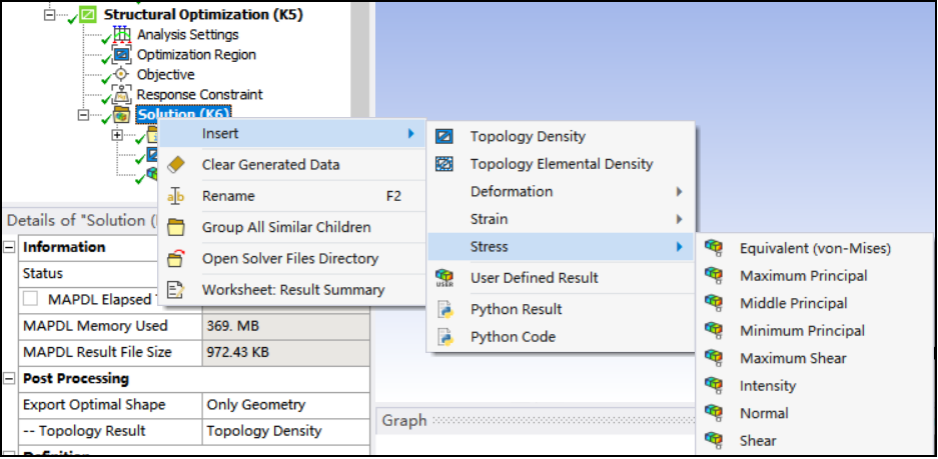This screenshot has height=459, width=938.
Task: Click the Topology Density icon
Action: (446, 136)
